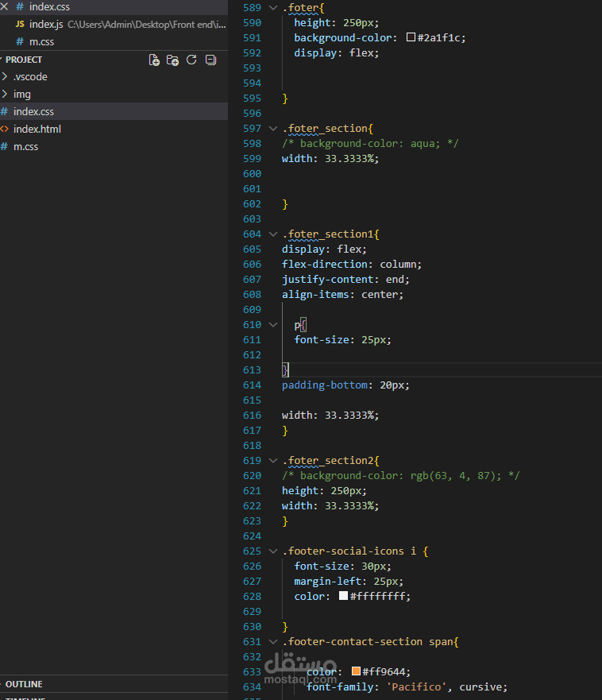Place cursor at closing brace on line 613
Image resolution: width=602 pixels, height=700 pixels.
[x=285, y=370]
